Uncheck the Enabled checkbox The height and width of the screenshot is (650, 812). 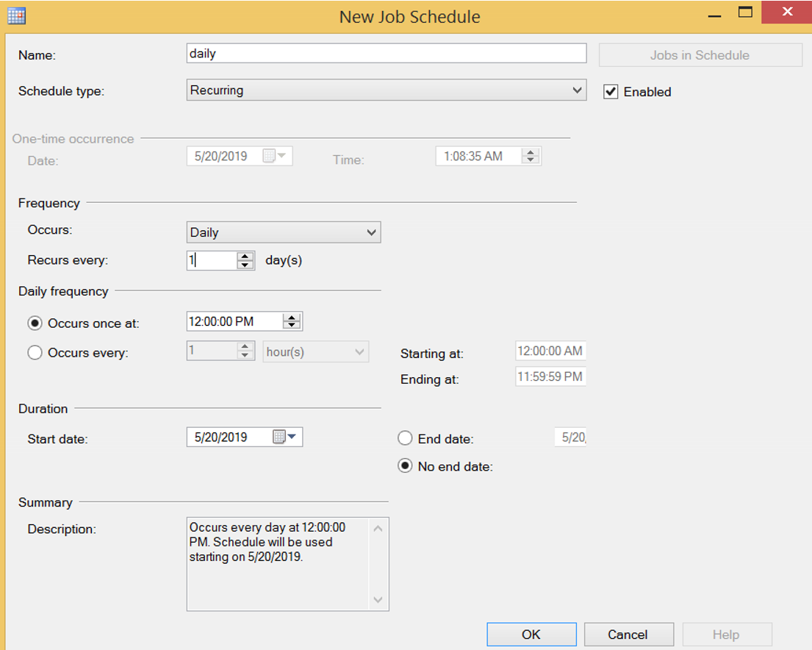click(x=611, y=92)
